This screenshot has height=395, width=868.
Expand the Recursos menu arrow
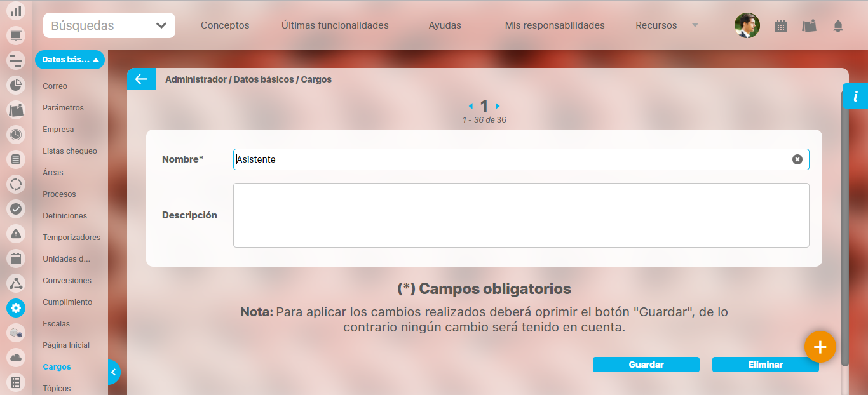pos(695,26)
